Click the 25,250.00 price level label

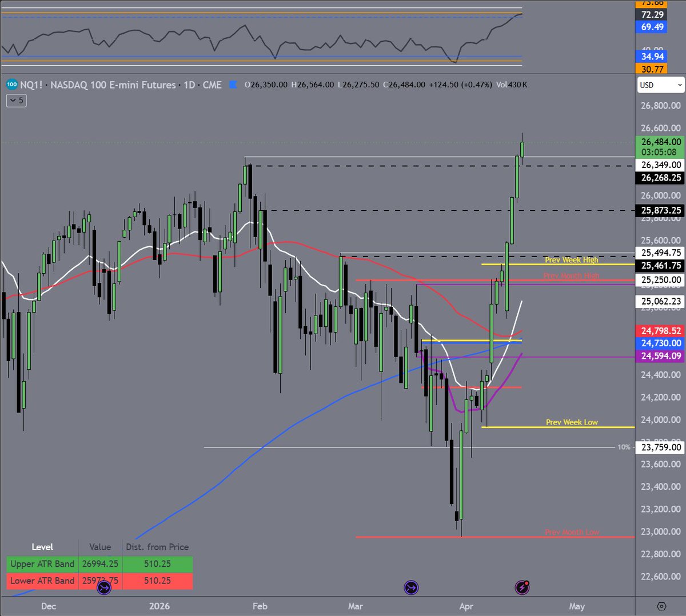click(x=661, y=280)
